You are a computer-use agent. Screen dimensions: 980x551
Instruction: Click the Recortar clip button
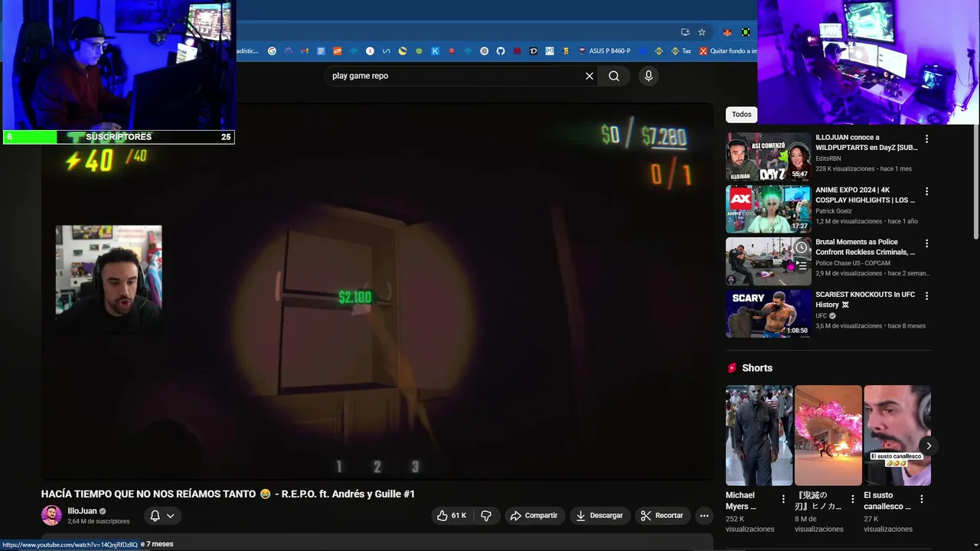pyautogui.click(x=662, y=516)
